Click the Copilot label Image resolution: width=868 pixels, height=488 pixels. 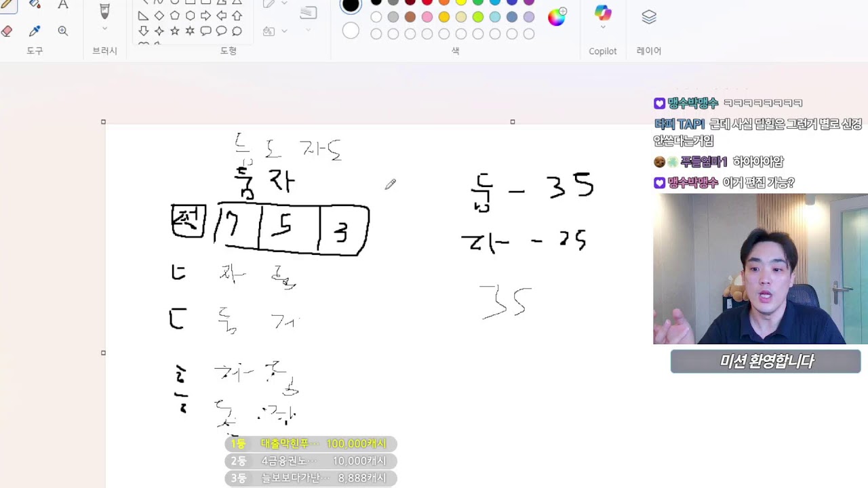pyautogui.click(x=603, y=51)
